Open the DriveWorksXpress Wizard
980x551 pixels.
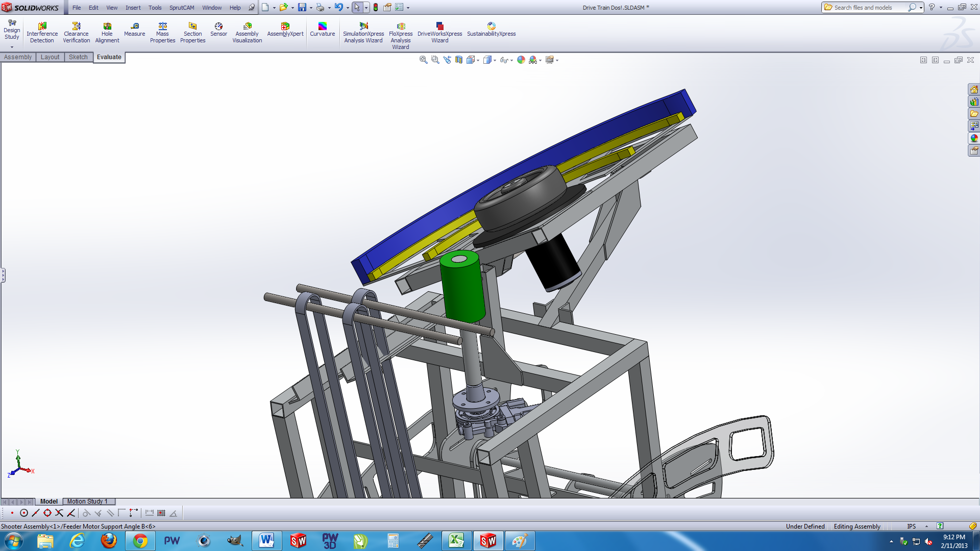439,33
